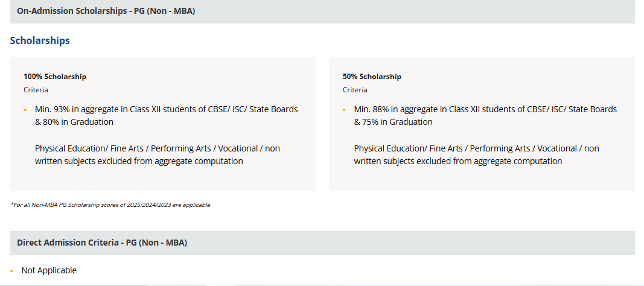Click yellow bullet beside Min. 93% text

tap(25, 110)
